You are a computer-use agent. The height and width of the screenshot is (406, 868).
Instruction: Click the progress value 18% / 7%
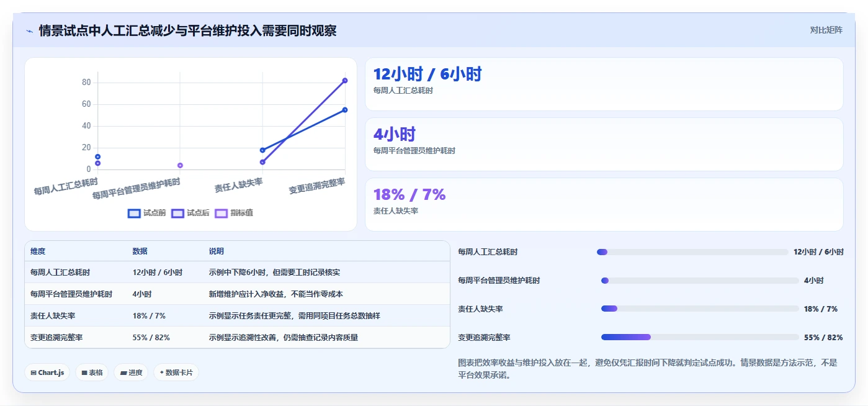821,309
